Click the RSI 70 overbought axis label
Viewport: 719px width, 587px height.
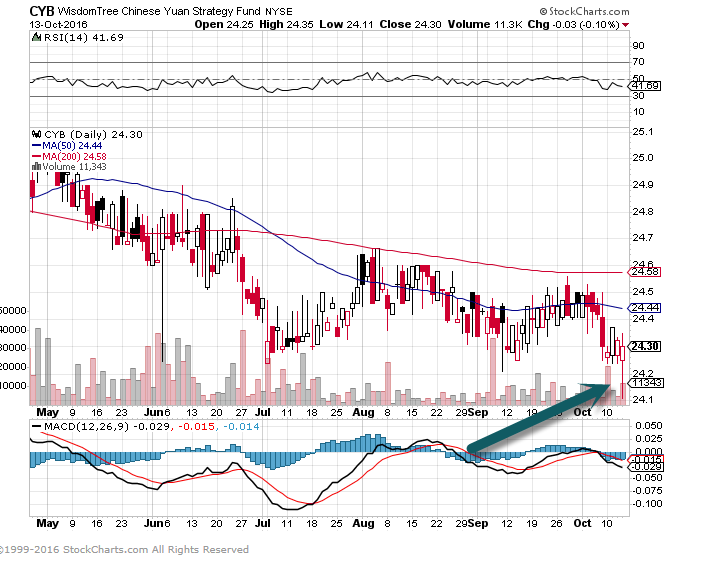[x=638, y=61]
